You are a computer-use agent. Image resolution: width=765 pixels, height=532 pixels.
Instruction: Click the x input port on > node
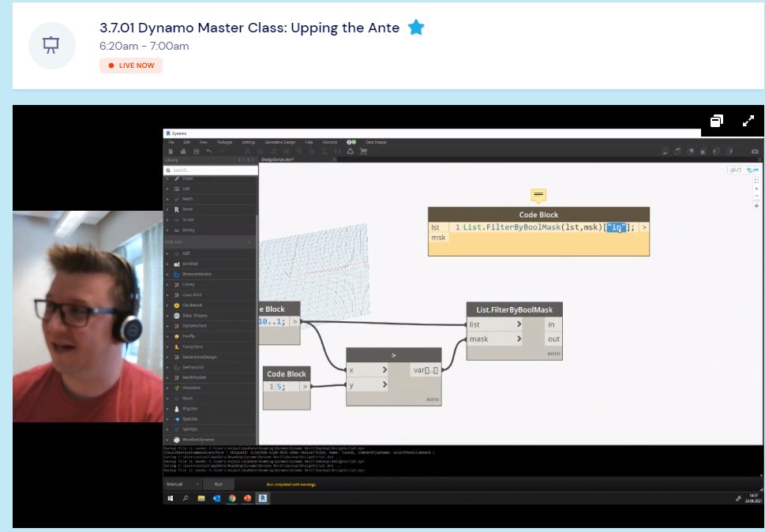click(x=367, y=370)
